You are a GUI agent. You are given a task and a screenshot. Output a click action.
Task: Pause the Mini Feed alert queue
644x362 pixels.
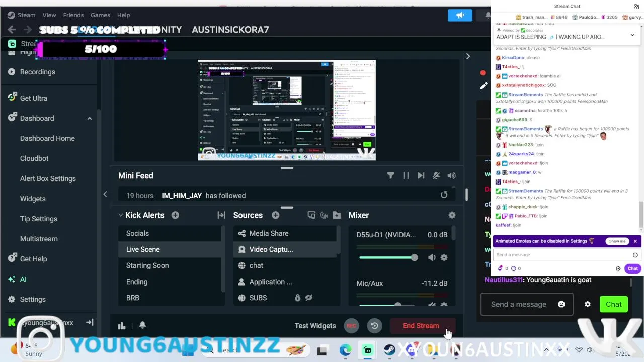point(406,175)
